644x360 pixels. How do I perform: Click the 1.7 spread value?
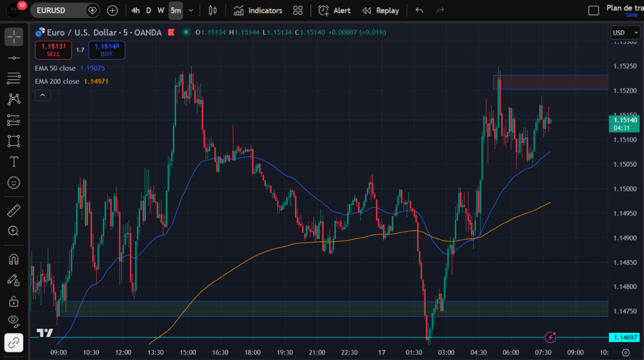[80, 50]
